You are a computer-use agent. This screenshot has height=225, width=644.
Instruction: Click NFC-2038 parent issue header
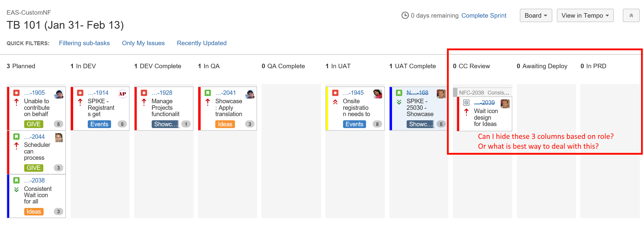click(482, 92)
